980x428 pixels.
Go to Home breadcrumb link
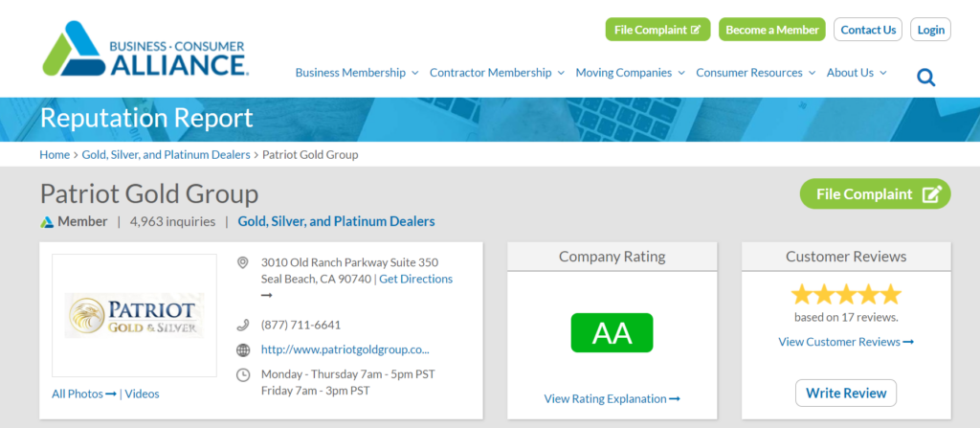tap(55, 154)
